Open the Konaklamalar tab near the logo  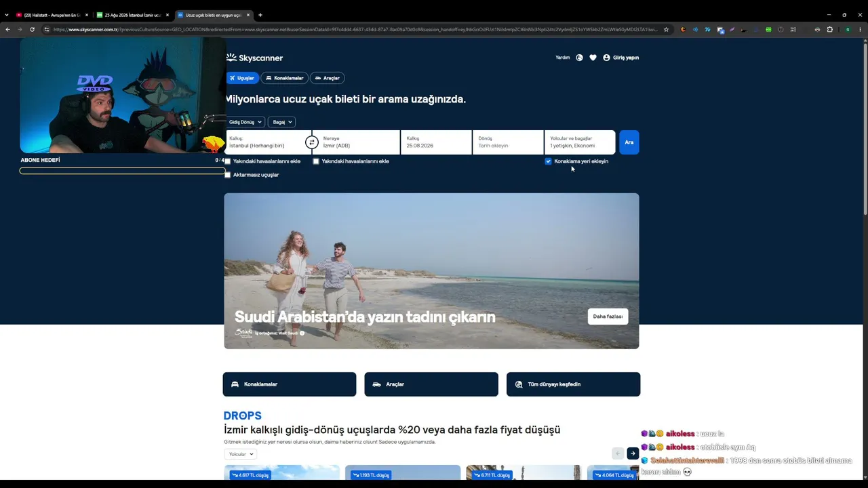pyautogui.click(x=284, y=78)
